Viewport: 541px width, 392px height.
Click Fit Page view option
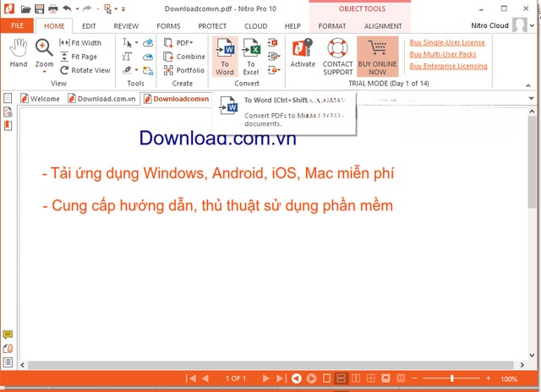click(x=79, y=57)
